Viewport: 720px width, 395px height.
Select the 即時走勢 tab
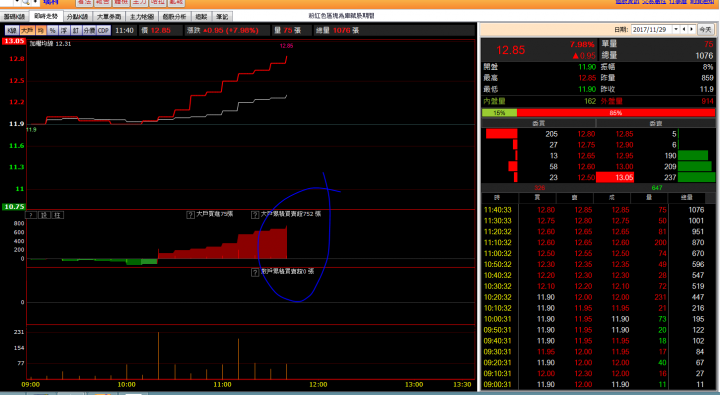click(46, 16)
